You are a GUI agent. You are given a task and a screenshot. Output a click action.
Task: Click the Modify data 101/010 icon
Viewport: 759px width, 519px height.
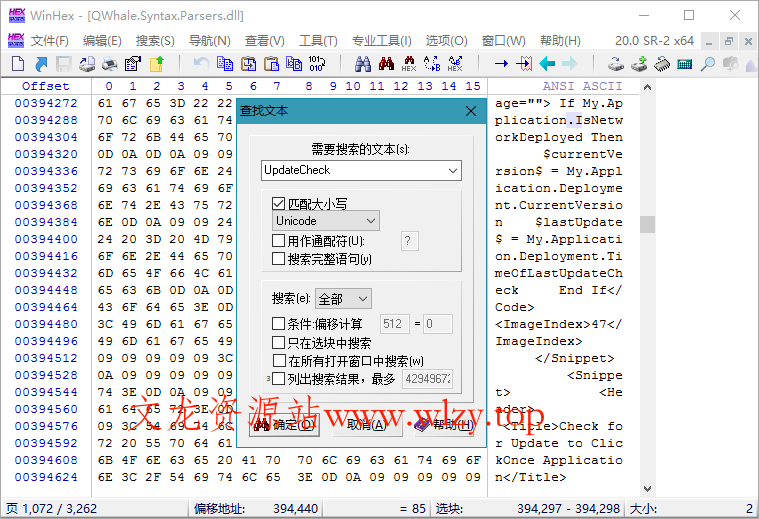pyautogui.click(x=317, y=63)
